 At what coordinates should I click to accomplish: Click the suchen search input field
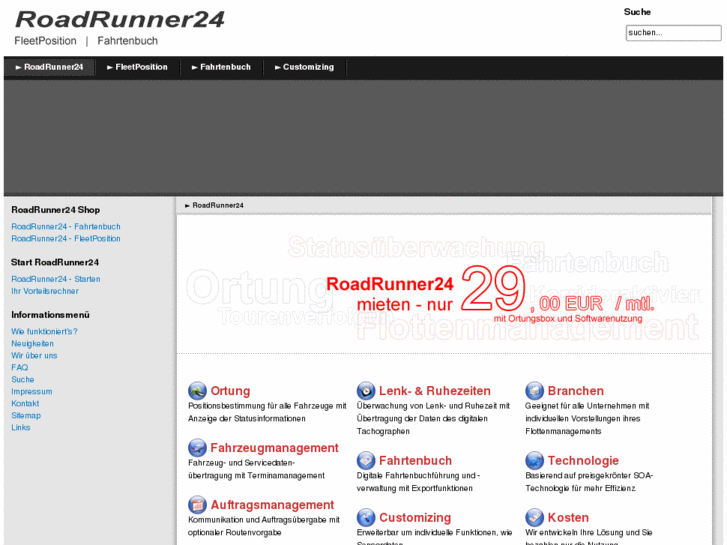[673, 33]
